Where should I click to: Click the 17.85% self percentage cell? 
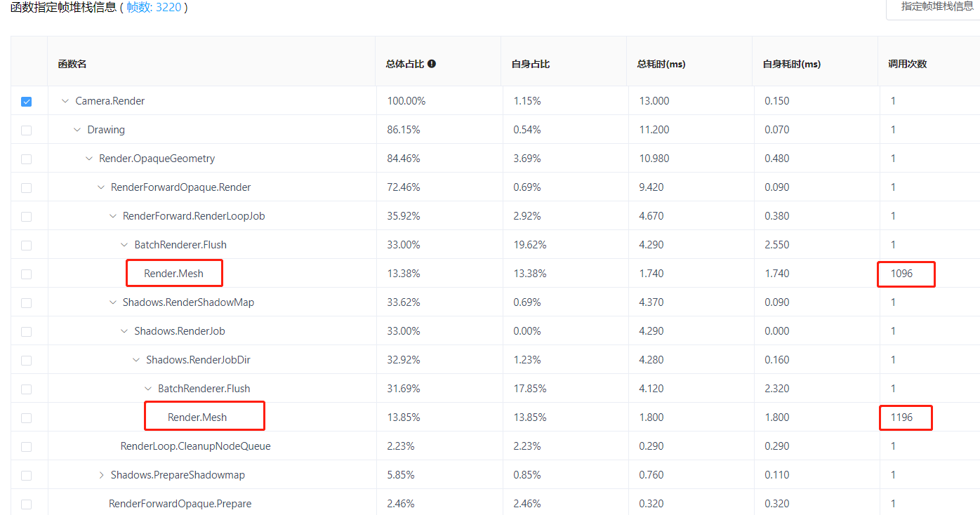pyautogui.click(x=530, y=389)
